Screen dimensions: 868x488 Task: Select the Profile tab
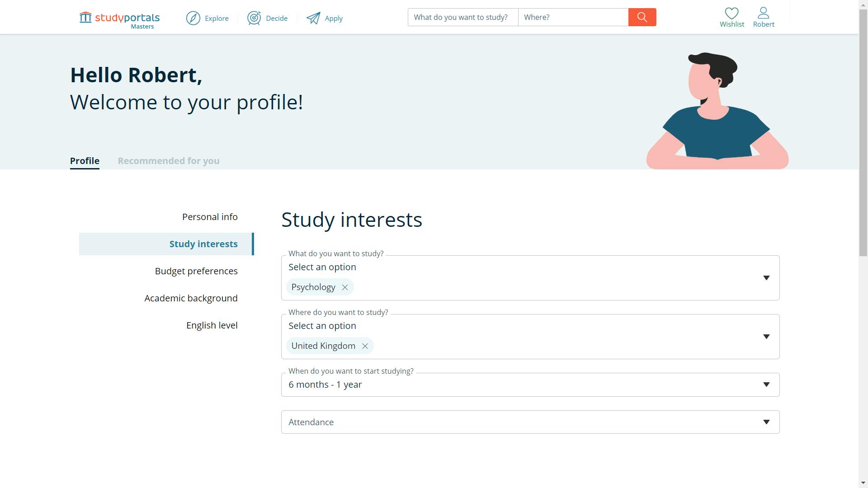[85, 161]
